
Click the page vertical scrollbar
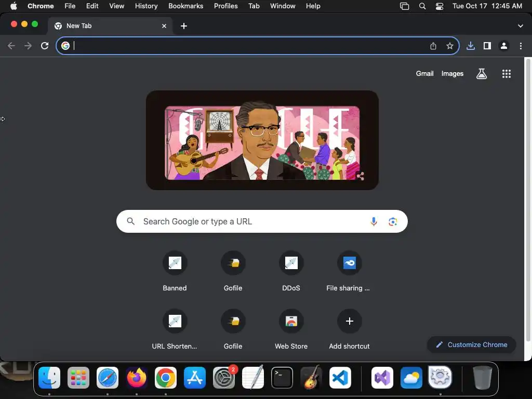pos(528,200)
